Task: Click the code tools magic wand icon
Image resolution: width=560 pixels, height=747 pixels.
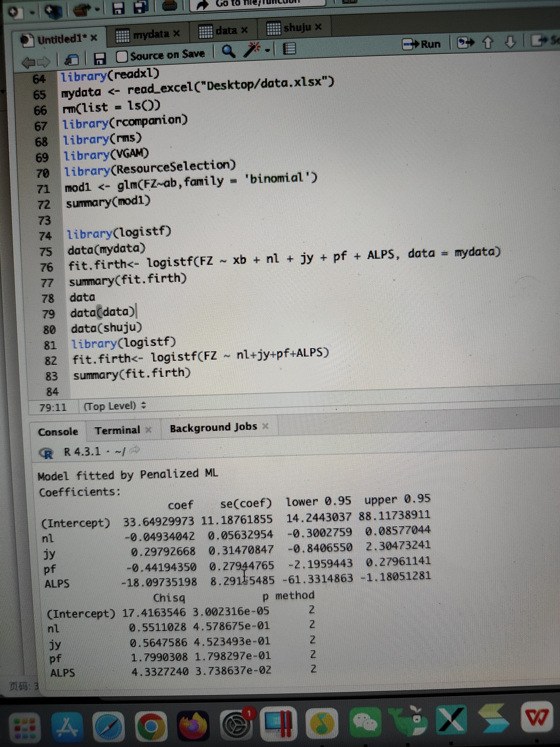Action: 252,51
